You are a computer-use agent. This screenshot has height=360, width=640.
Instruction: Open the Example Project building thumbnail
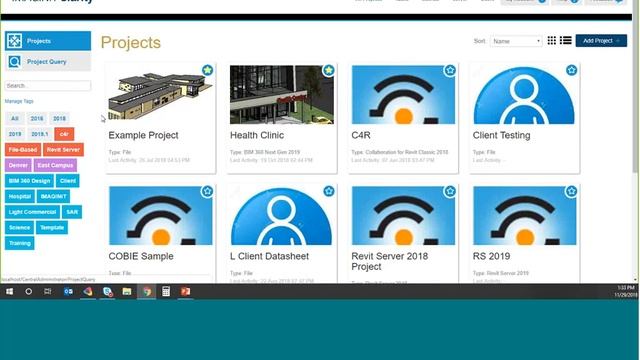coord(160,95)
